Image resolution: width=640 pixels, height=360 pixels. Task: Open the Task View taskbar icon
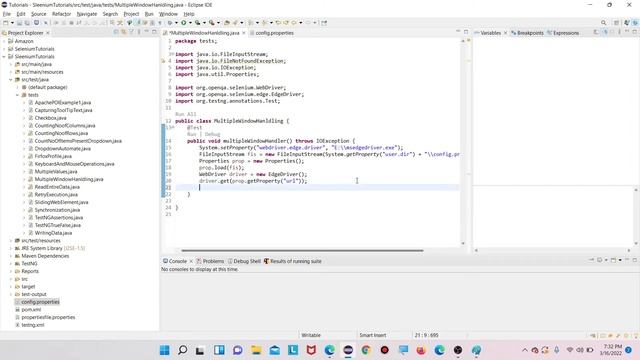[x=200, y=350]
